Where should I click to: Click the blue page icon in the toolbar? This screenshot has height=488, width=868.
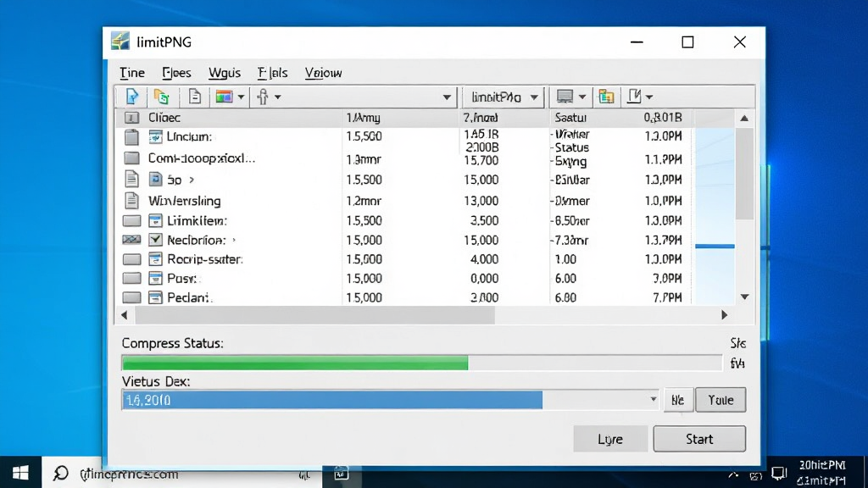click(x=132, y=97)
